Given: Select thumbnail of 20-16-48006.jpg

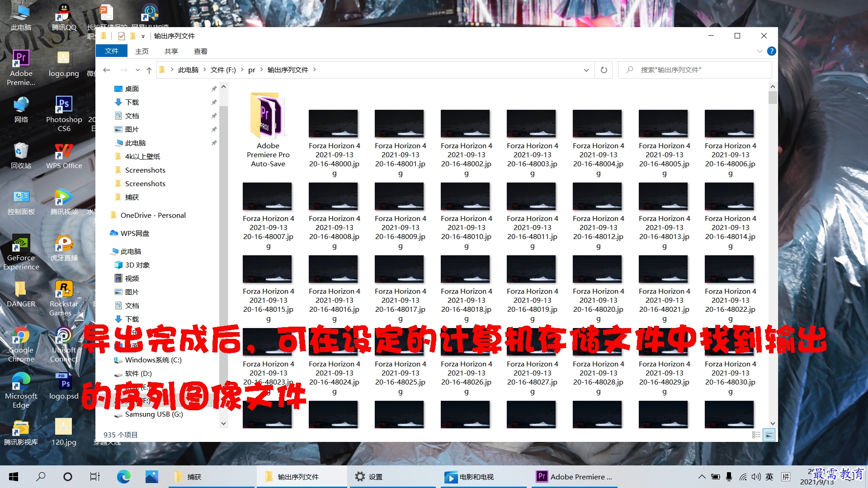Looking at the screenshot, I should 730,123.
